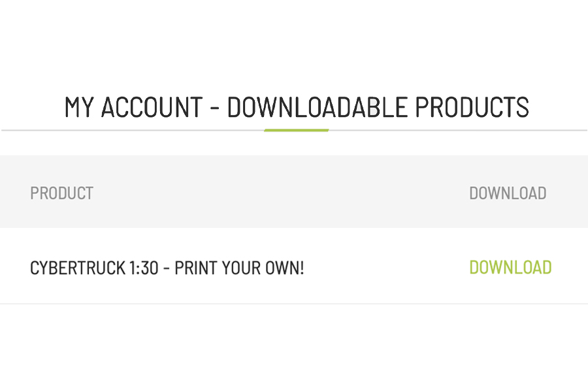Viewport: 588px width, 392px height.
Task: Click the word ACCOUNT in the page title
Action: click(152, 107)
